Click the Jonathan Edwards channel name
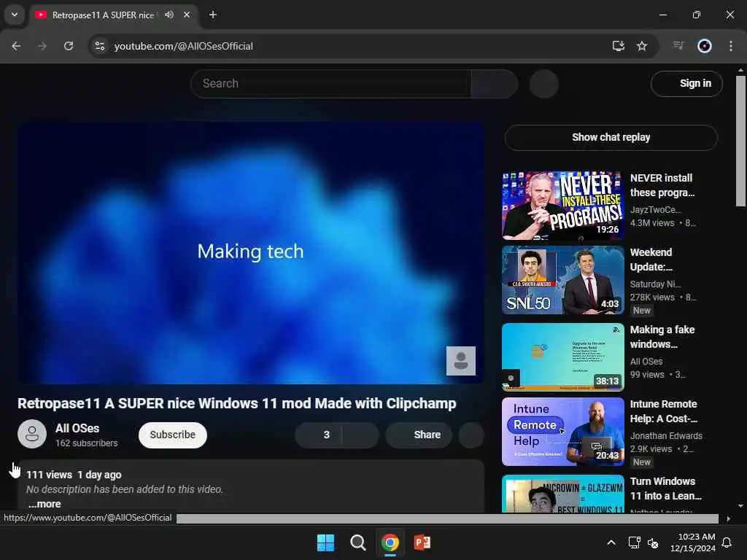 (666, 436)
